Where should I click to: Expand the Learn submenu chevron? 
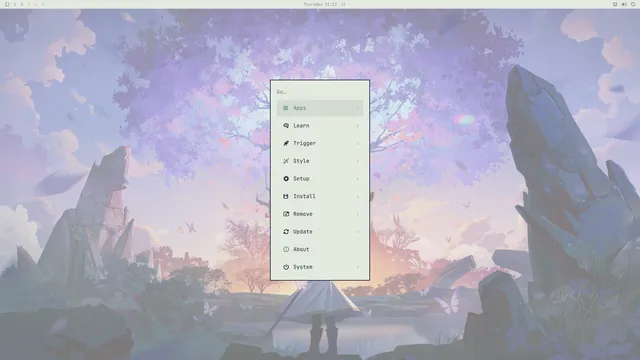coord(358,126)
